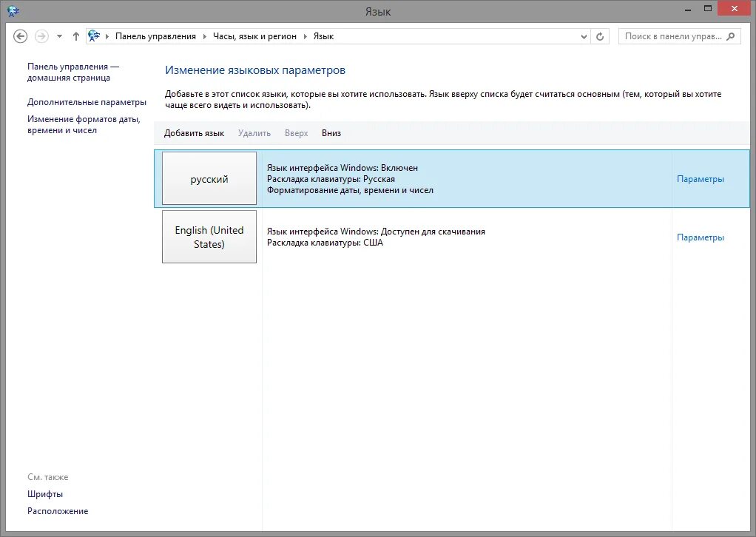This screenshot has height=537, width=756.
Task: Open Параметры for русский language
Action: click(x=700, y=178)
